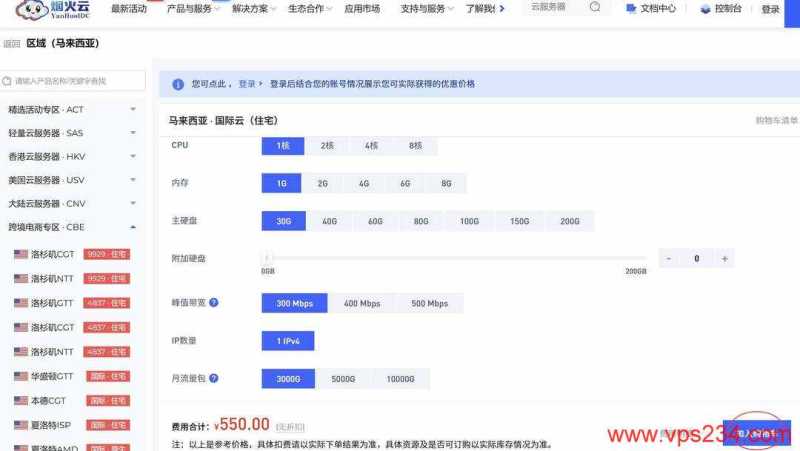Open 应用市场 menu item
Viewport: 800px width, 451px height.
point(362,9)
